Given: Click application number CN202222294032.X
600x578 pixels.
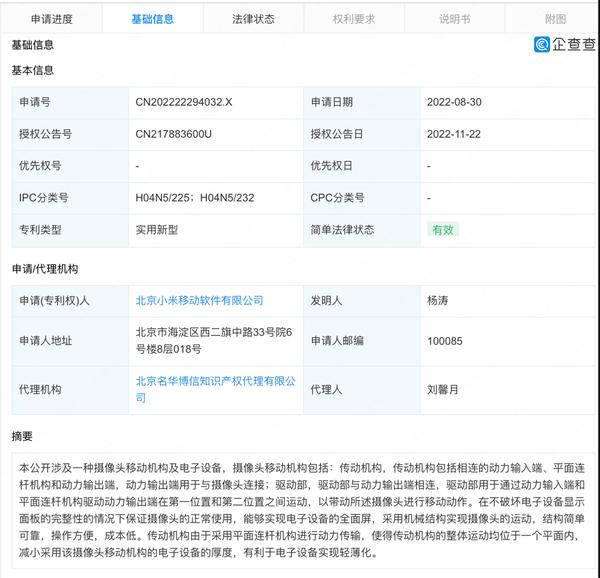Looking at the screenshot, I should click(184, 102).
